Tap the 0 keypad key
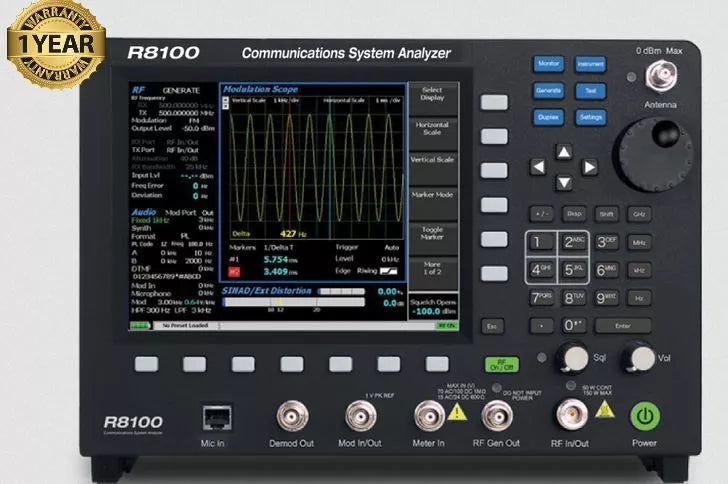The height and width of the screenshot is (484, 728). click(574, 326)
